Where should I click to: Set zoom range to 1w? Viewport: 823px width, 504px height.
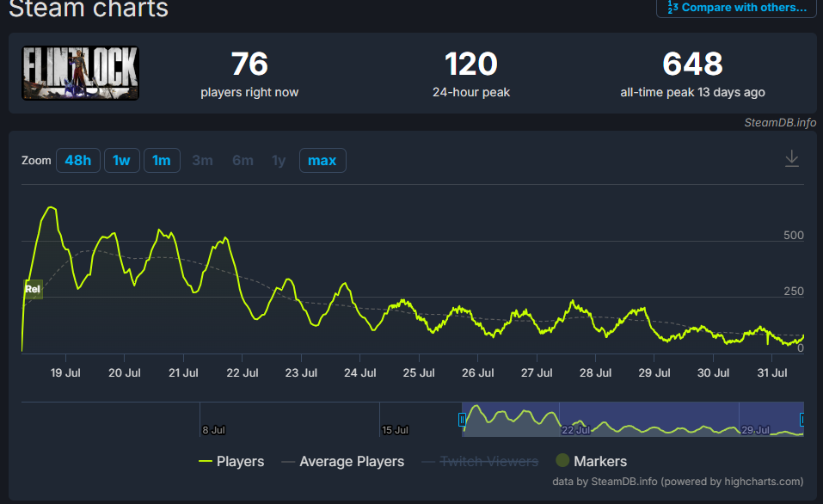point(121,160)
